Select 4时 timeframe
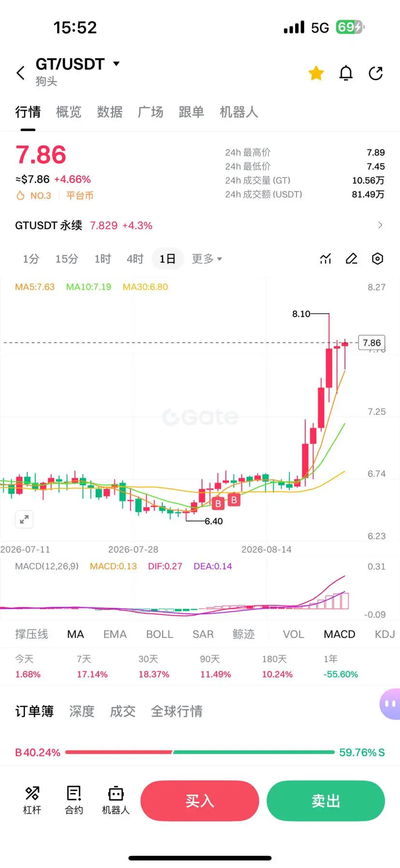This screenshot has height=868, width=400. click(135, 259)
